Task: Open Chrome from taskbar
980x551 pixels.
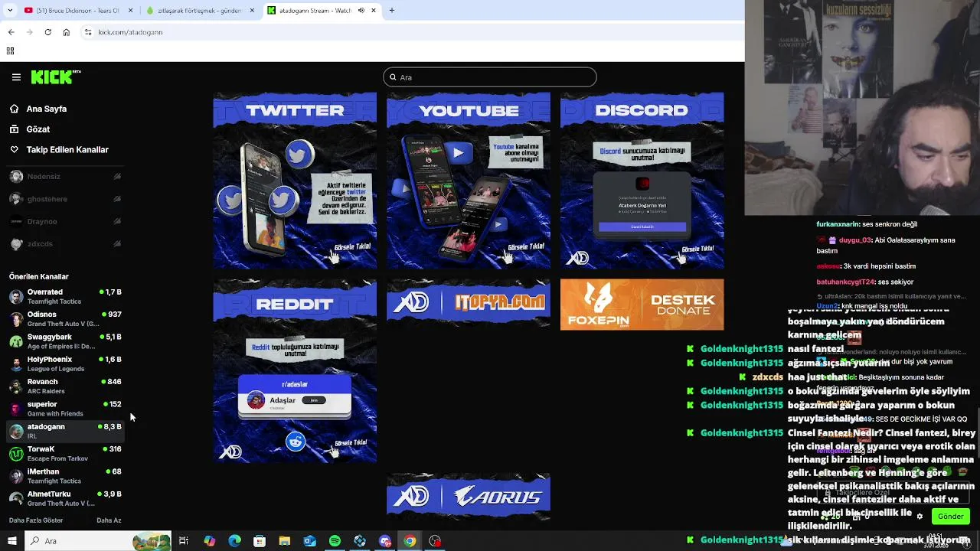Action: pos(410,541)
